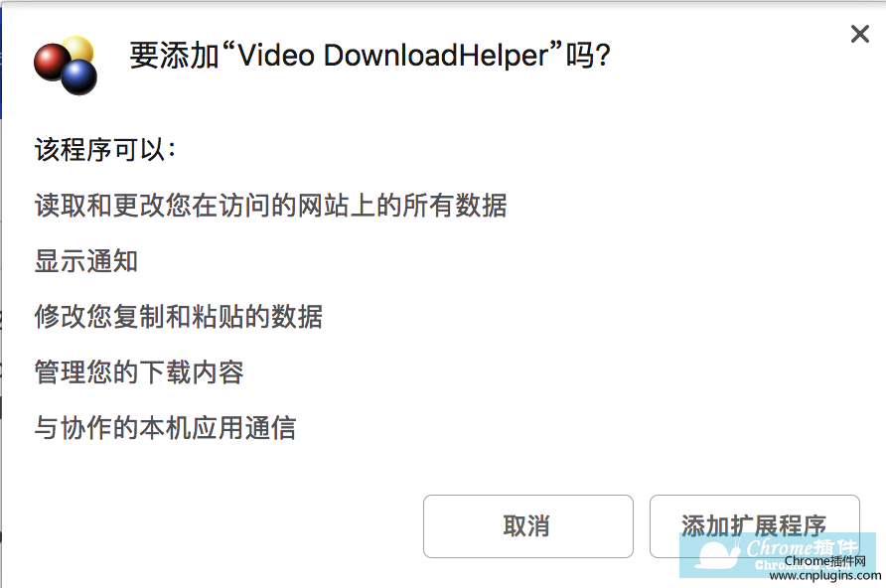
Task: Click the 该程序可以: heading
Action: tap(105, 150)
